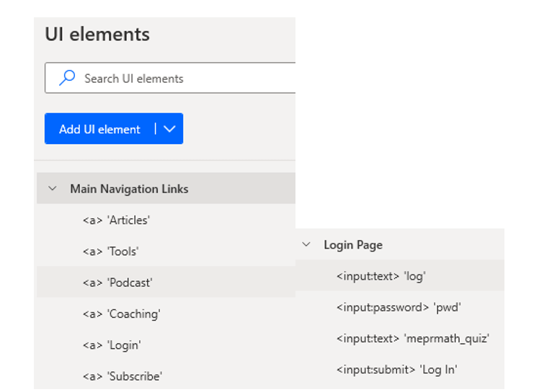
Task: Click into the Search UI elements field
Action: (x=180, y=78)
